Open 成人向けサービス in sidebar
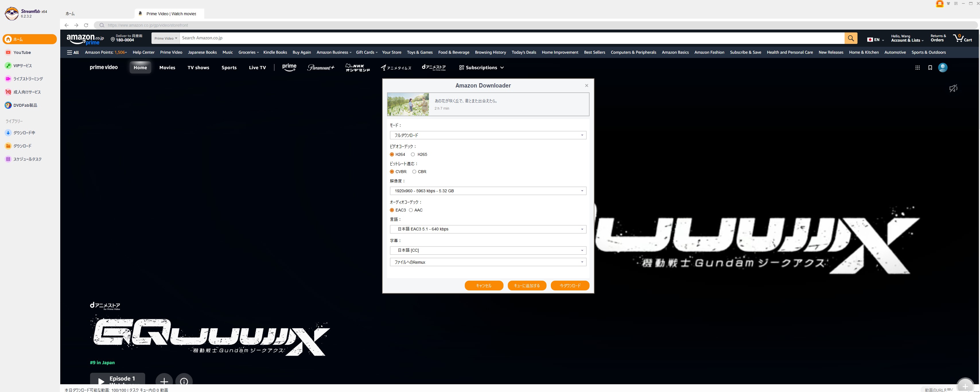 coord(23,92)
